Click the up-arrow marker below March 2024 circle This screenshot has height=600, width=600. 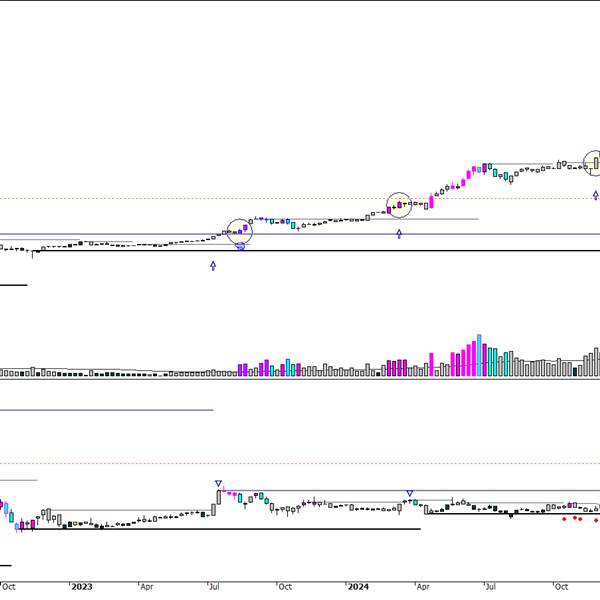click(399, 234)
